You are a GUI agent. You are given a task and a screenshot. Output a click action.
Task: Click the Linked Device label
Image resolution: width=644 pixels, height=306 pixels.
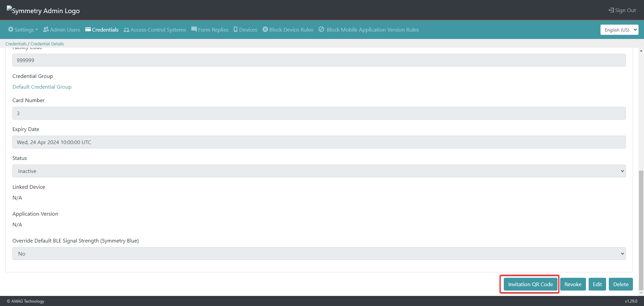tap(29, 187)
